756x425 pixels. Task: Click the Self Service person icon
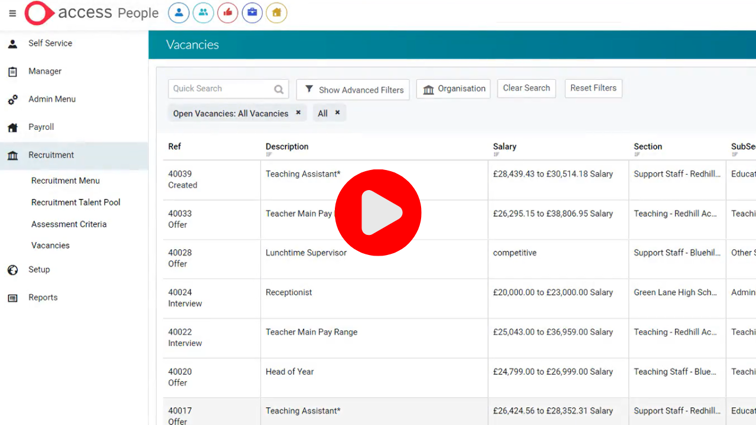[x=13, y=44]
